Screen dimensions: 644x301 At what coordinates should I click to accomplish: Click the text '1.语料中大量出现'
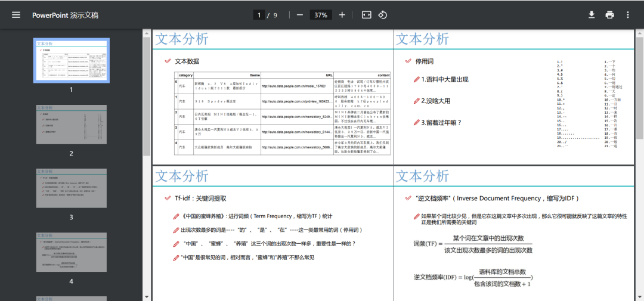tap(445, 79)
